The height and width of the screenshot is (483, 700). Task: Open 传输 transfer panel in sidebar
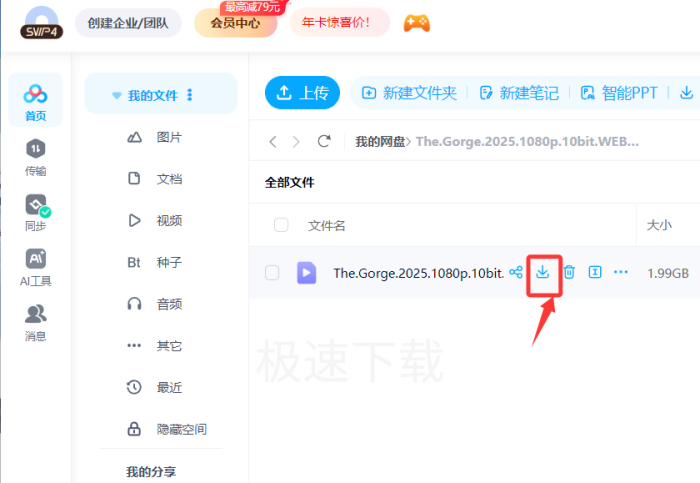(x=36, y=157)
